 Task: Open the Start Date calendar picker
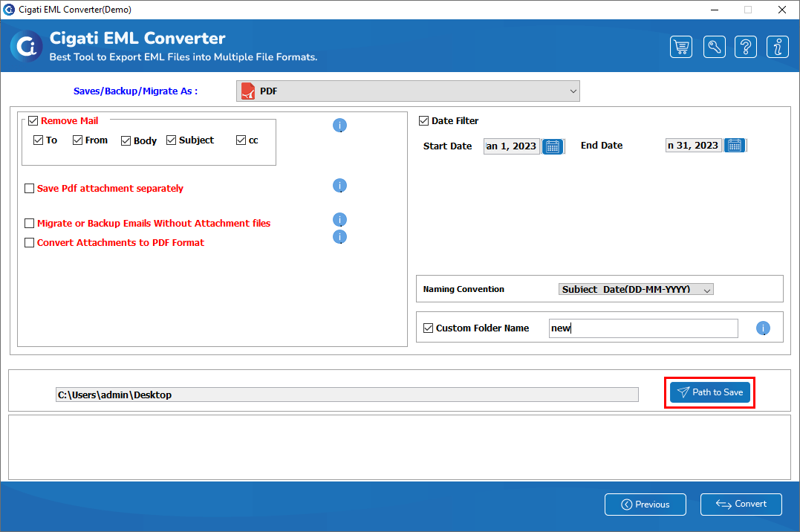(x=553, y=146)
